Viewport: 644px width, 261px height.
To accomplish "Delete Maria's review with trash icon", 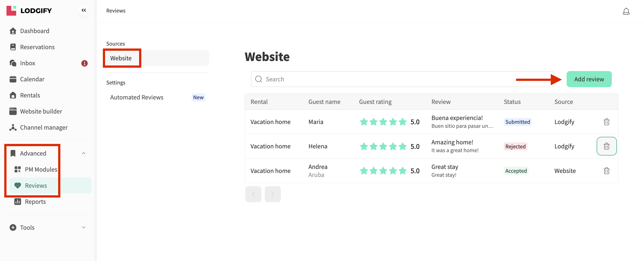I will tap(606, 122).
